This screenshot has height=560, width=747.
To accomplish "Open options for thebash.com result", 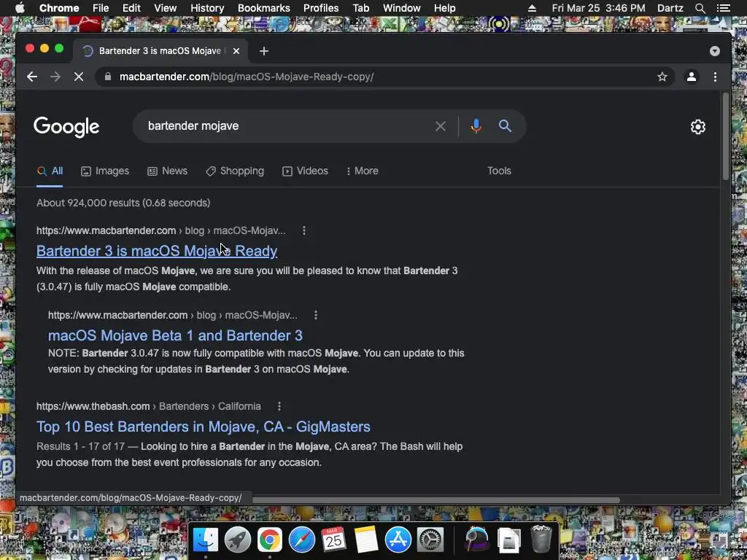I will point(279,406).
